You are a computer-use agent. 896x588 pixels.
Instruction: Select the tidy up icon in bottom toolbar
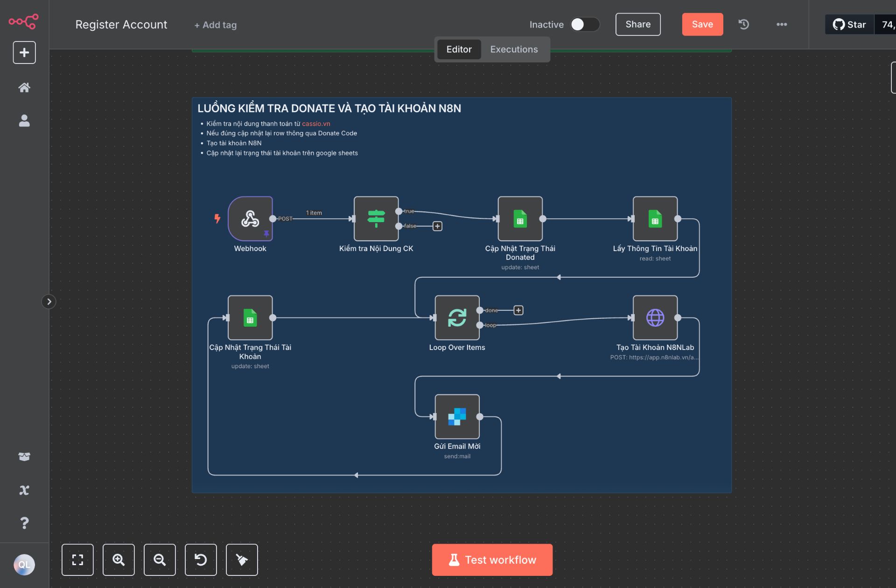[x=242, y=560]
